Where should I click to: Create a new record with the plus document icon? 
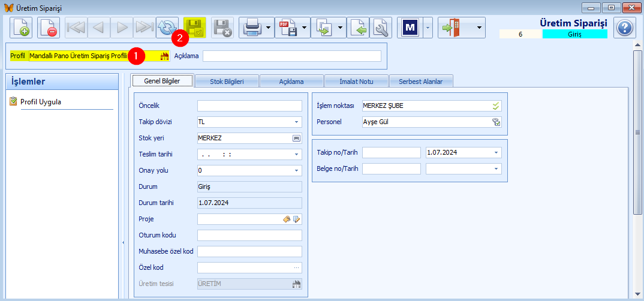[21, 28]
